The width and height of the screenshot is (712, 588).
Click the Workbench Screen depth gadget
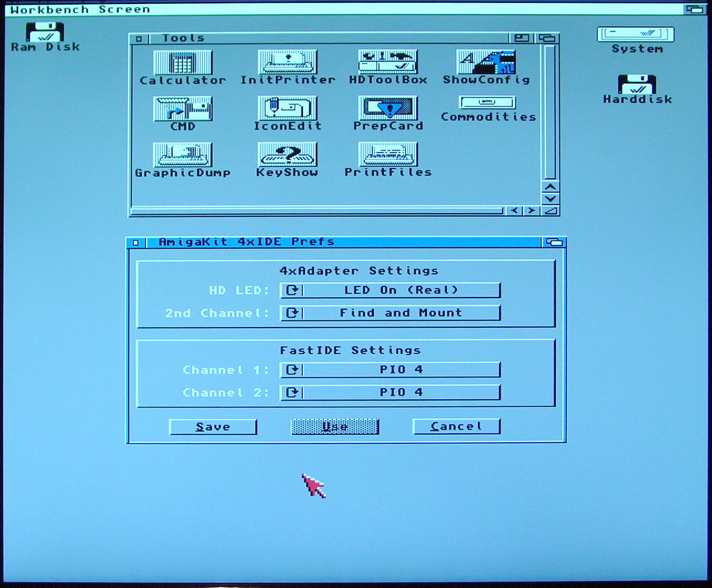[695, 9]
